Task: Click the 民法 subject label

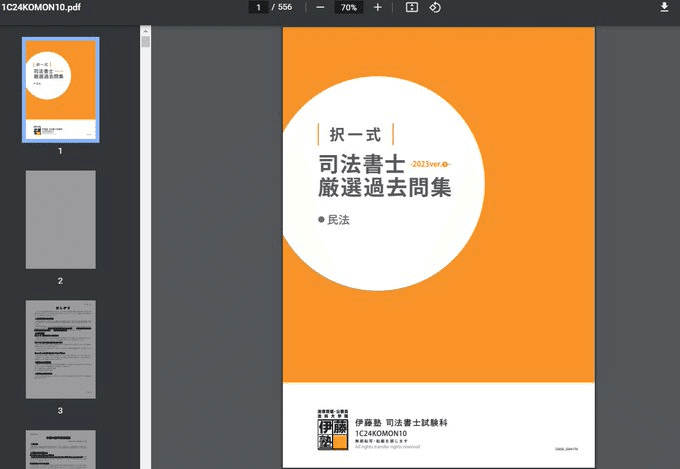Action: coord(338,220)
